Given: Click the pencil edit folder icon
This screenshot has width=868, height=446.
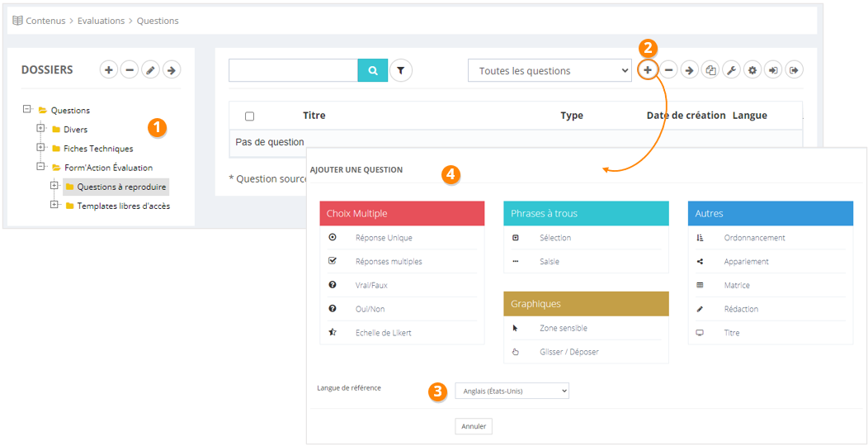Looking at the screenshot, I should [150, 70].
